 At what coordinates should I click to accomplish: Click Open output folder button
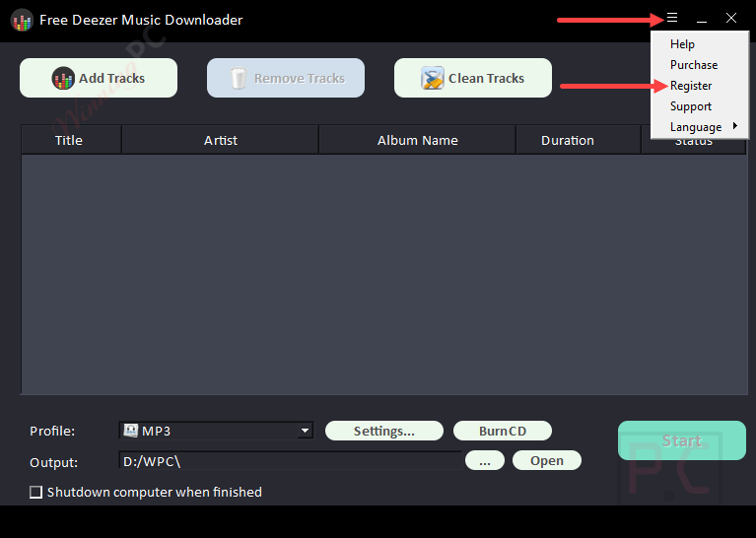pos(547,460)
